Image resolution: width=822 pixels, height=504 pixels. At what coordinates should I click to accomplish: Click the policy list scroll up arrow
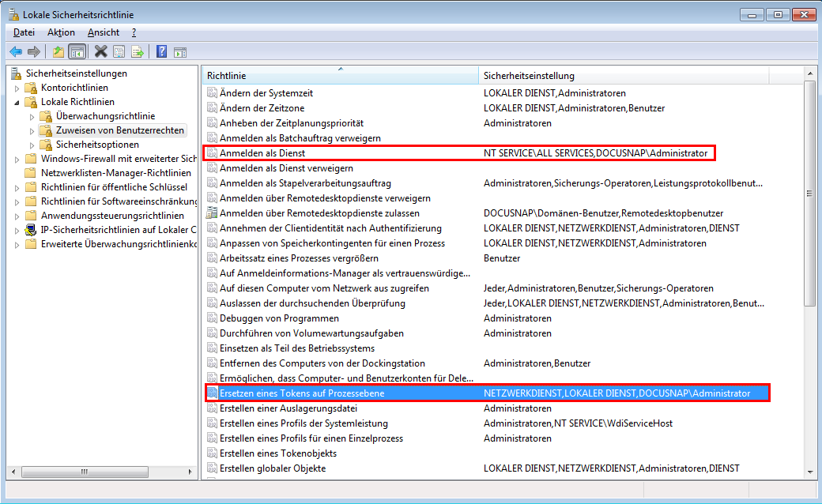click(810, 73)
